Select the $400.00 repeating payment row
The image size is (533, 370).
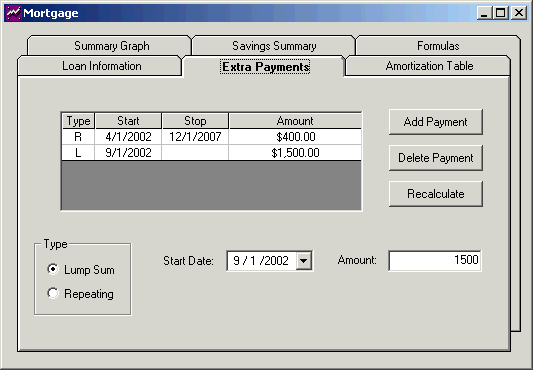coord(211,137)
